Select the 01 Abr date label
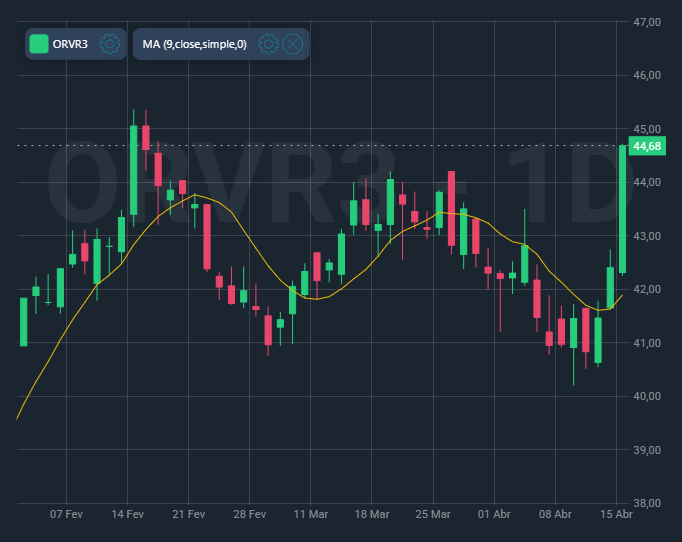This screenshot has height=542, width=682. [494, 514]
